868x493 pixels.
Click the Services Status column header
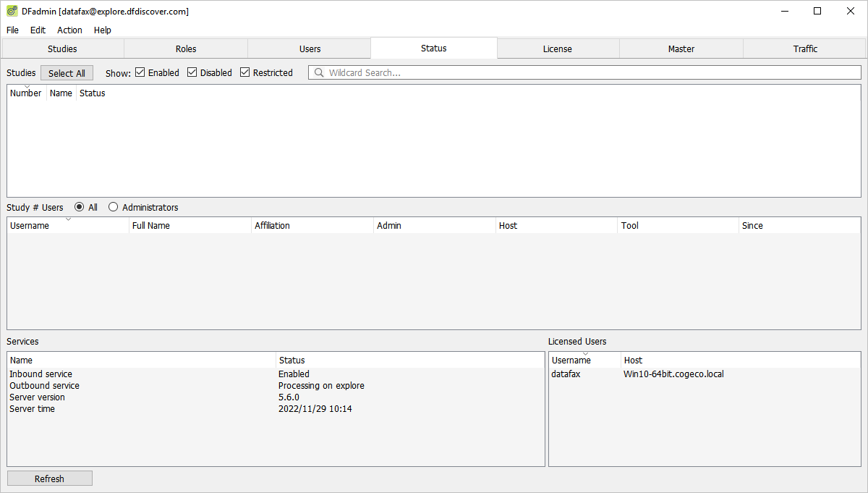tap(410, 360)
